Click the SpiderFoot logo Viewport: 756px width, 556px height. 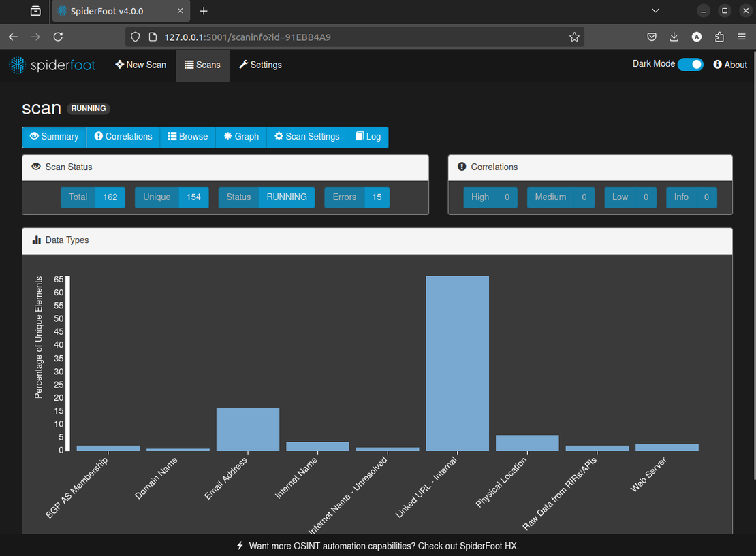coord(52,65)
